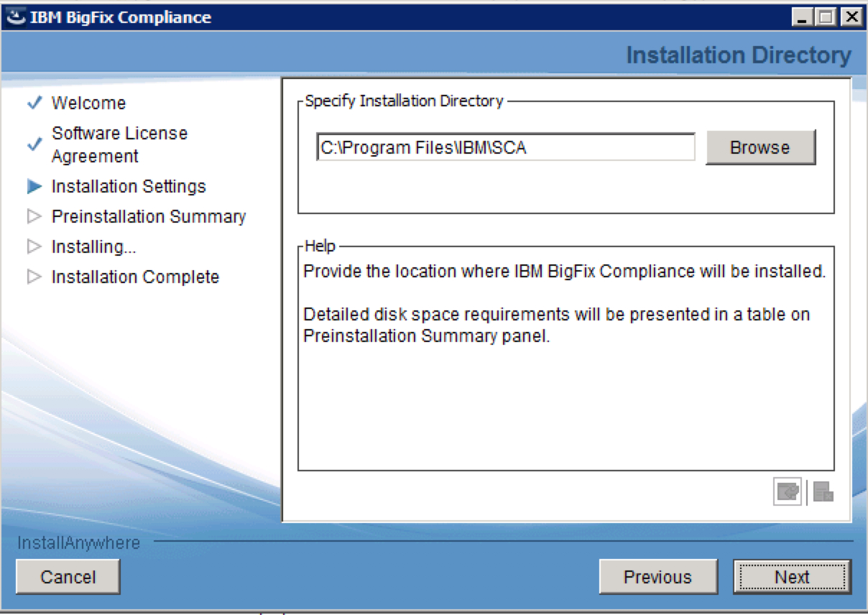The height and width of the screenshot is (615, 868).
Task: Click the Installation Settings arrow marker
Action: pyautogui.click(x=34, y=186)
